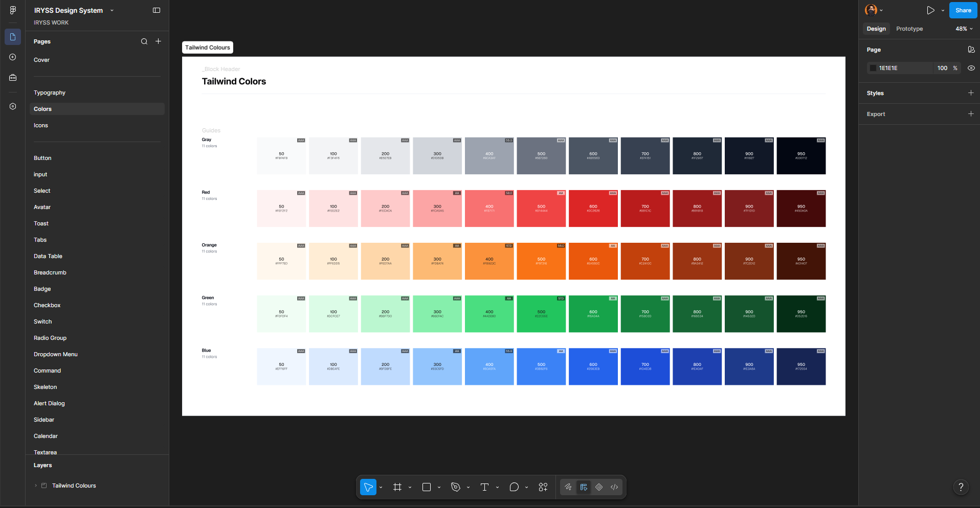Select Tailwind Colours in Layers list
The width and height of the screenshot is (980, 508).
(74, 486)
